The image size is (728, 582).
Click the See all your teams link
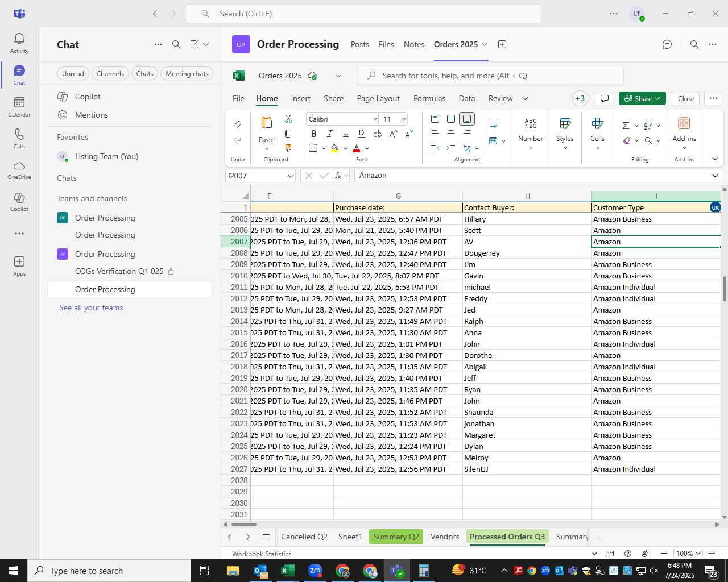pos(91,307)
